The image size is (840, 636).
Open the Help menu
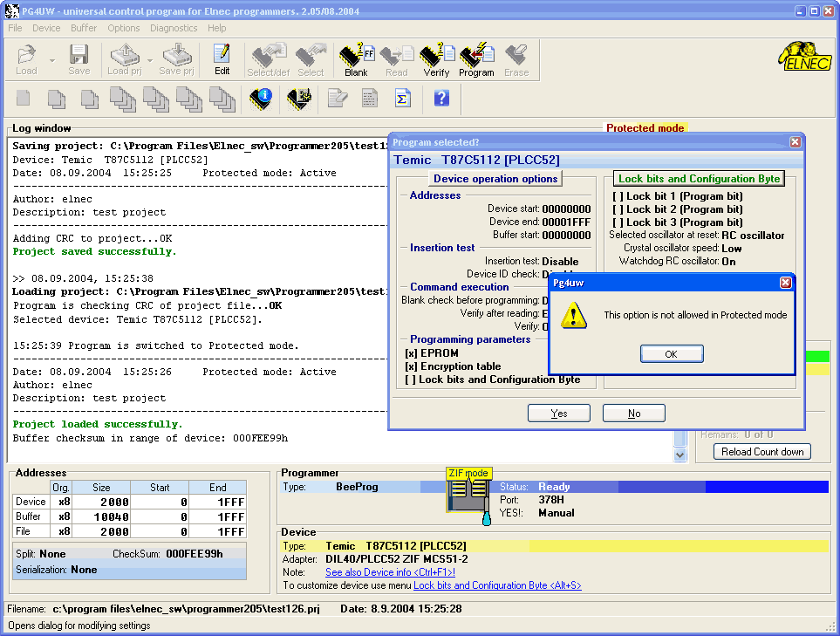tap(217, 28)
